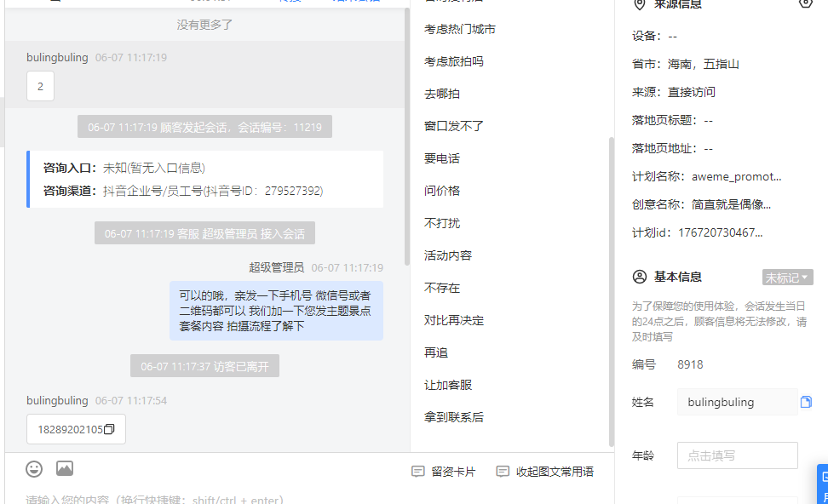Click the '访客已离开' system notice
The height and width of the screenshot is (504, 828).
click(204, 366)
